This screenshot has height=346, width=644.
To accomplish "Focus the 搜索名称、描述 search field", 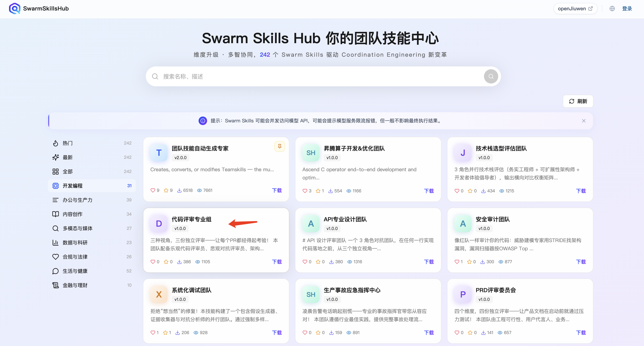I will pos(323,76).
